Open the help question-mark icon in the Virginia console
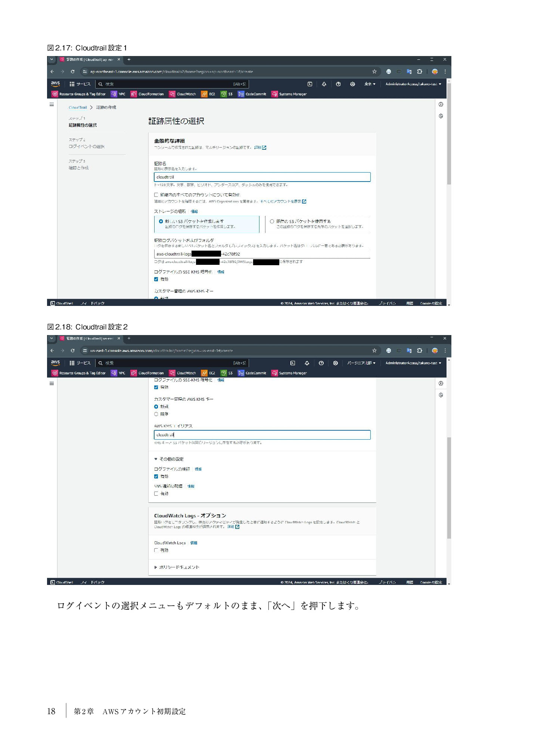This screenshot has height=756, width=535. [321, 363]
